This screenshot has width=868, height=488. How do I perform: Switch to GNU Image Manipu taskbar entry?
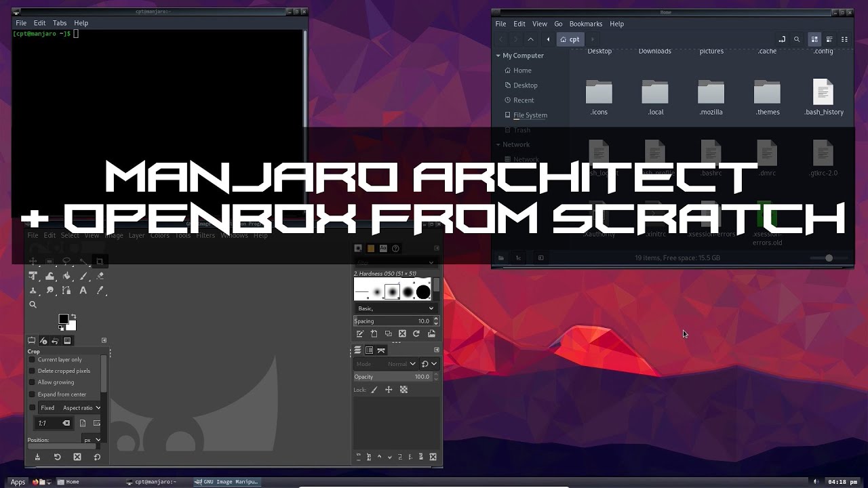pos(226,482)
